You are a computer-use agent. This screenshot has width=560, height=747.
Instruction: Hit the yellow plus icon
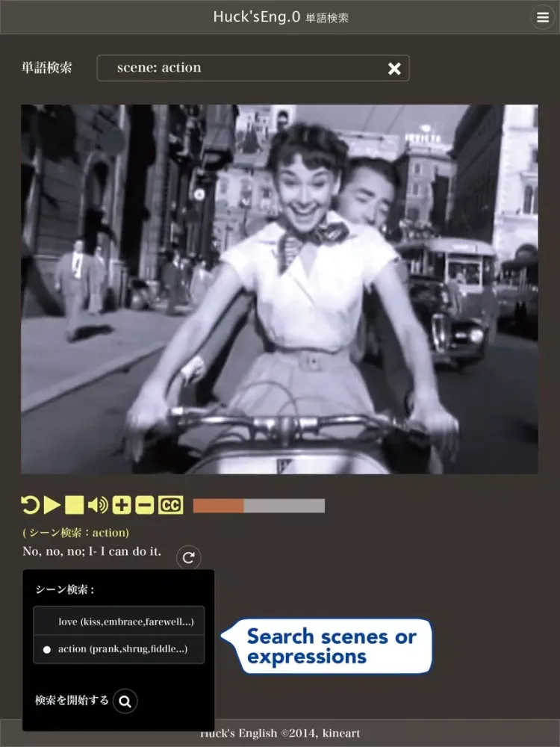pos(122,505)
